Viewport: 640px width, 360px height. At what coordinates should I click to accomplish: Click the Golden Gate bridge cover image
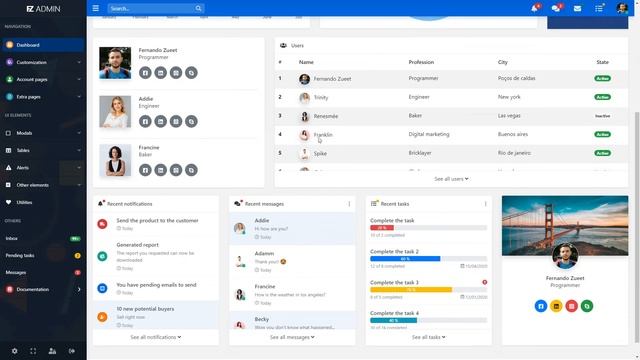(x=565, y=226)
